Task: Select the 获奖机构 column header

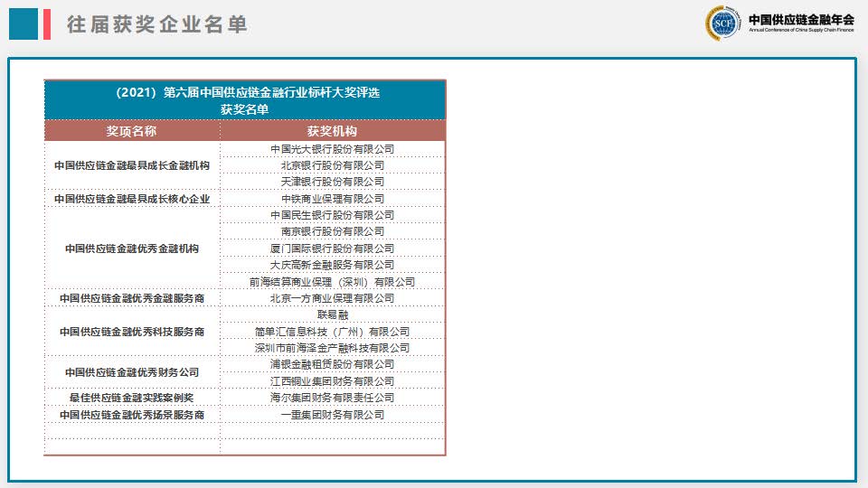Action: point(332,131)
